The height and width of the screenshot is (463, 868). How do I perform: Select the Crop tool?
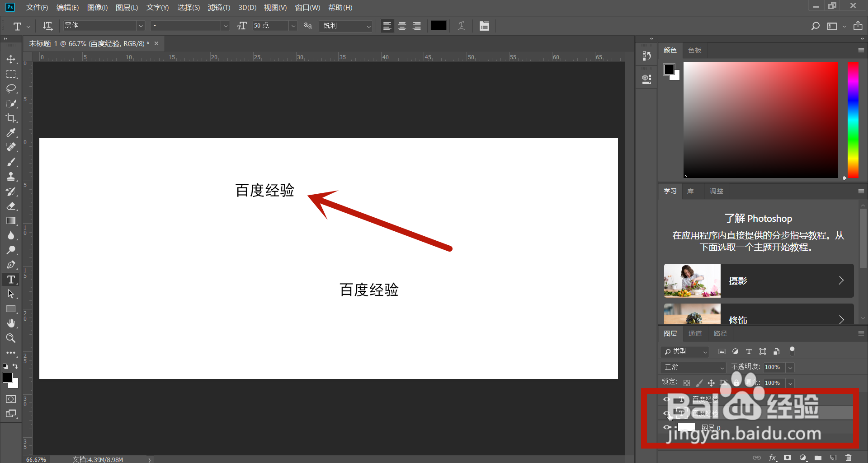(x=11, y=118)
